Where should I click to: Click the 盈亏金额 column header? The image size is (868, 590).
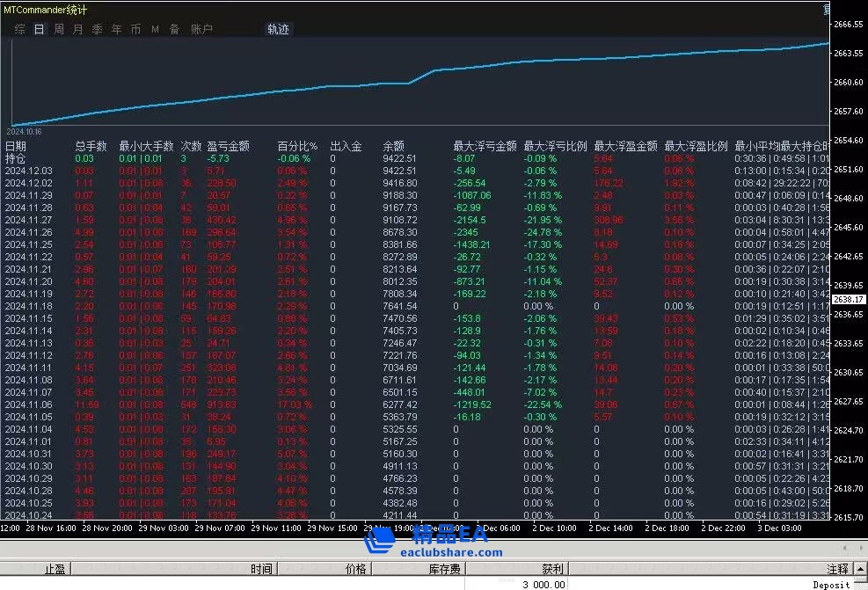click(228, 146)
